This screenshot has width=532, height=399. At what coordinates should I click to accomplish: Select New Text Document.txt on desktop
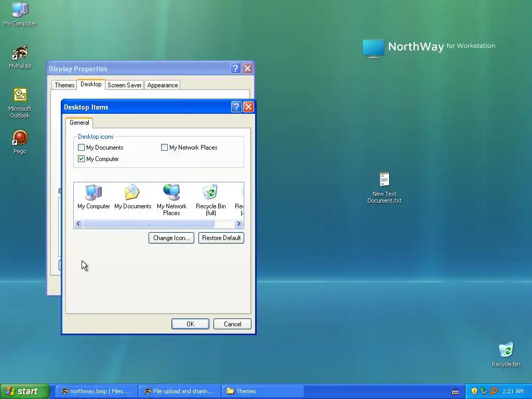[x=384, y=187]
